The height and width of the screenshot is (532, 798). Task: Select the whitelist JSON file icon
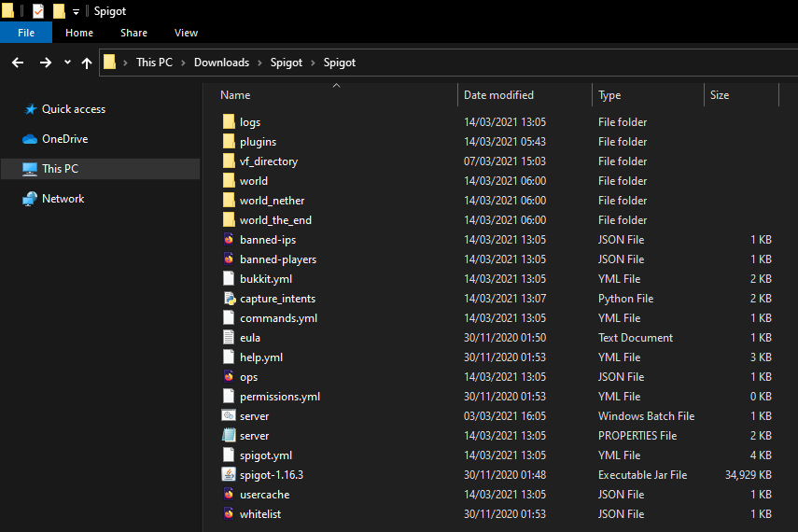click(229, 513)
